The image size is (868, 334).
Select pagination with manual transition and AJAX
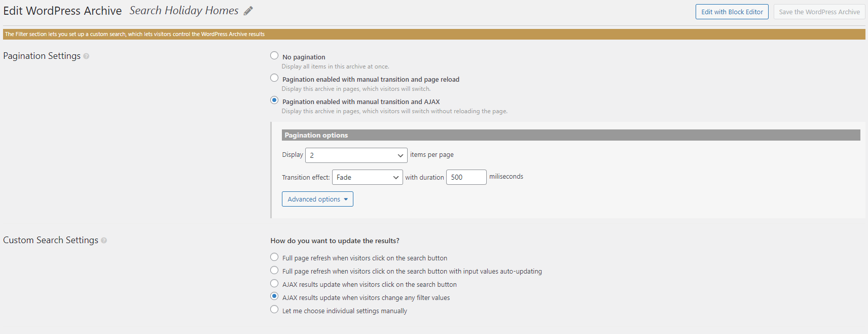pos(274,100)
